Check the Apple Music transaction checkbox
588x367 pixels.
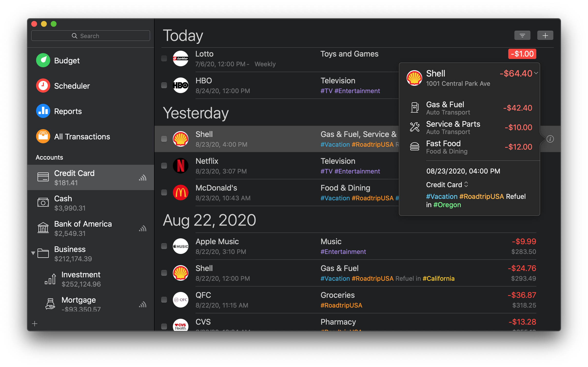164,246
